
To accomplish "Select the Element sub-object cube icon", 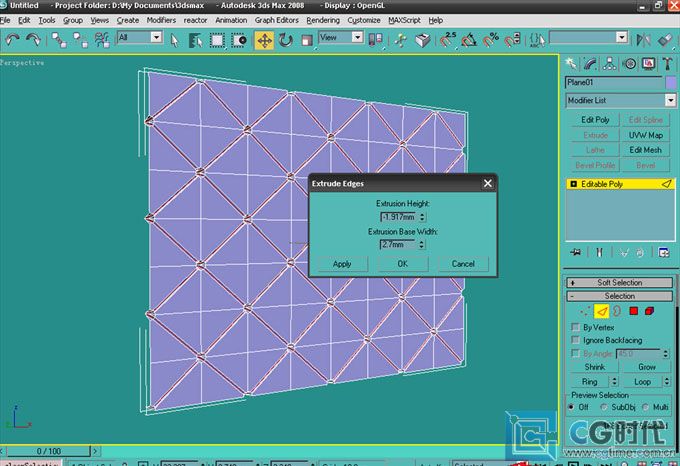I will 651,311.
